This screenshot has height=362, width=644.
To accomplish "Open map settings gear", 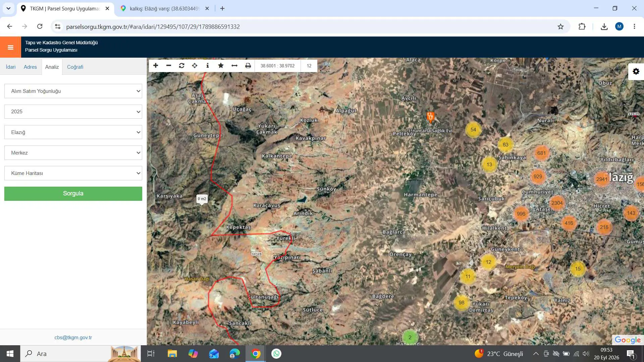I will click(x=636, y=71).
